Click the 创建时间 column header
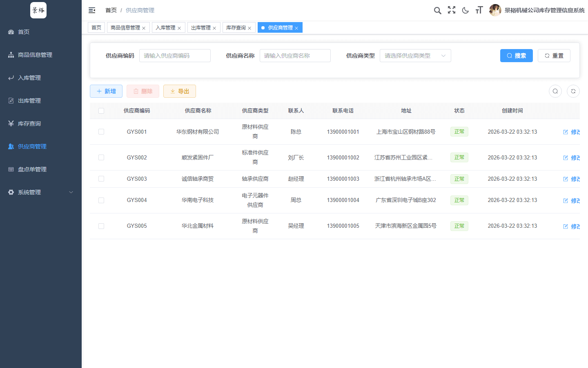Image resolution: width=588 pixels, height=368 pixels. 512,111
